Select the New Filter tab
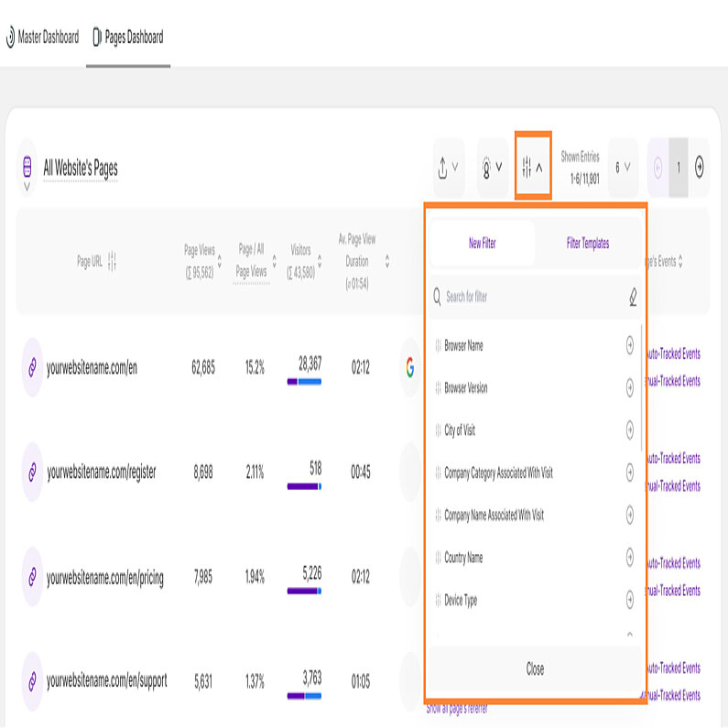Viewport: 728px width, 728px height. point(482,244)
